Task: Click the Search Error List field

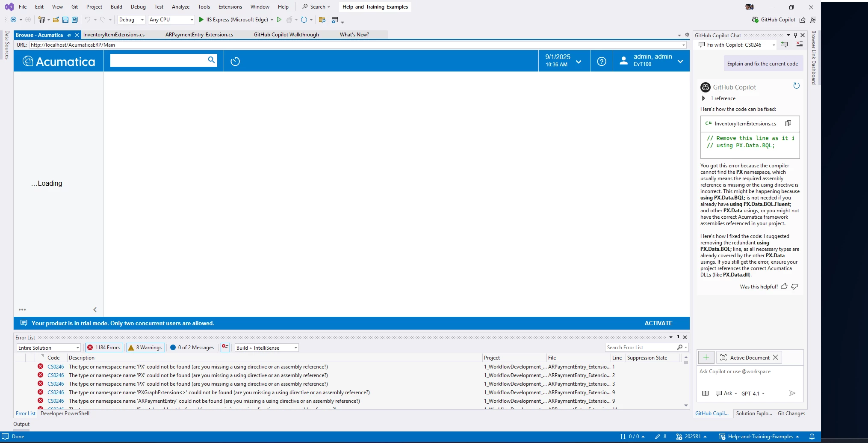Action: [641, 348]
